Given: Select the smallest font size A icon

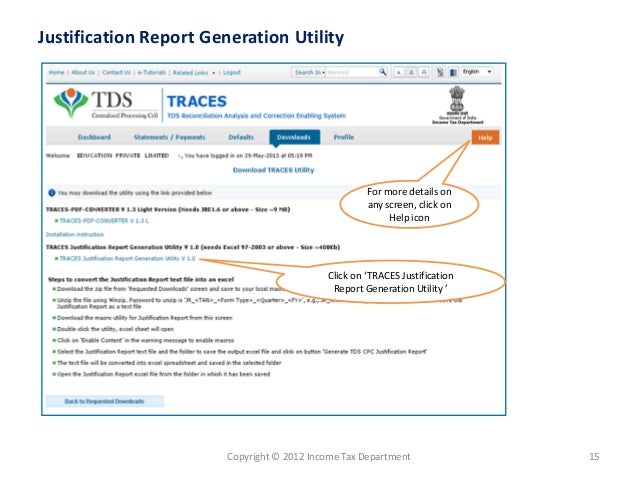Looking at the screenshot, I should tap(399, 72).
